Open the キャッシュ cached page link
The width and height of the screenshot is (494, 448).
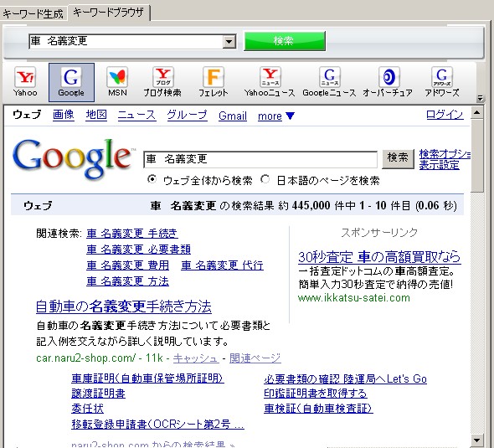[x=196, y=358]
